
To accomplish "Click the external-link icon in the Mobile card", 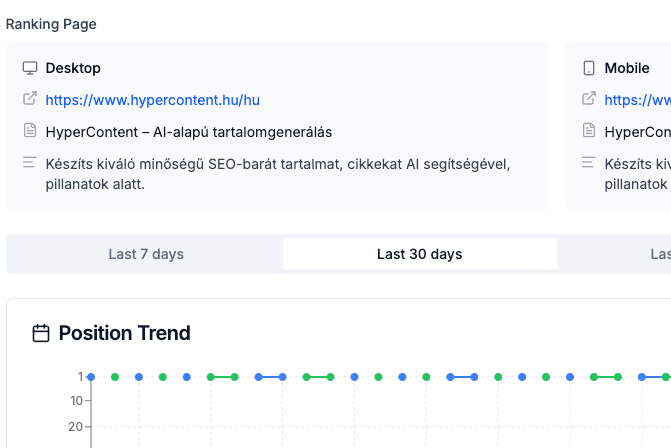I will tap(589, 99).
